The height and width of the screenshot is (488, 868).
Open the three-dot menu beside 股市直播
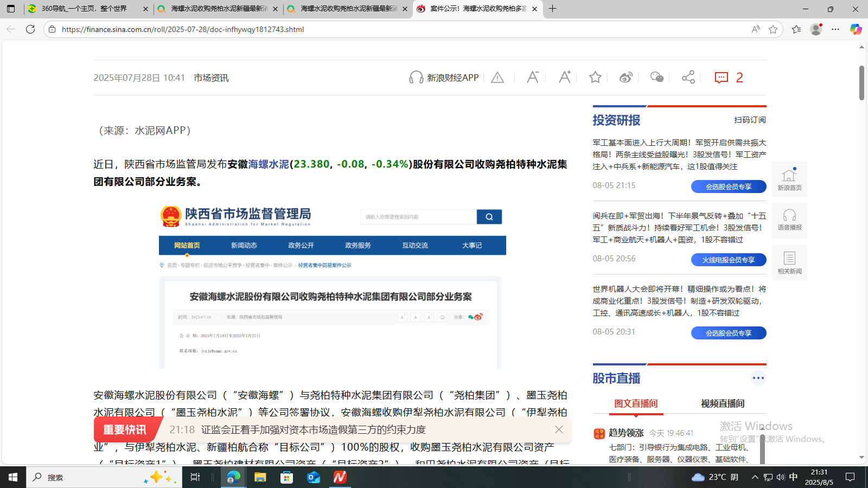758,378
